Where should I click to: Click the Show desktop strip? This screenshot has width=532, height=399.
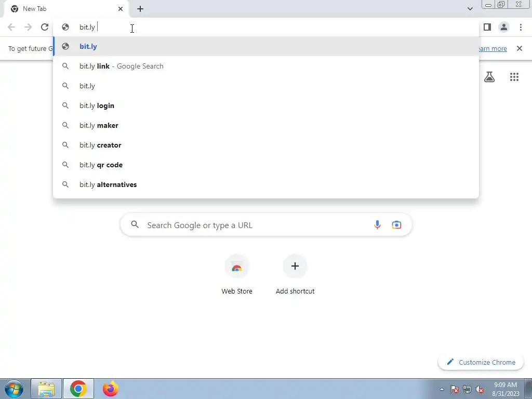(x=528, y=389)
